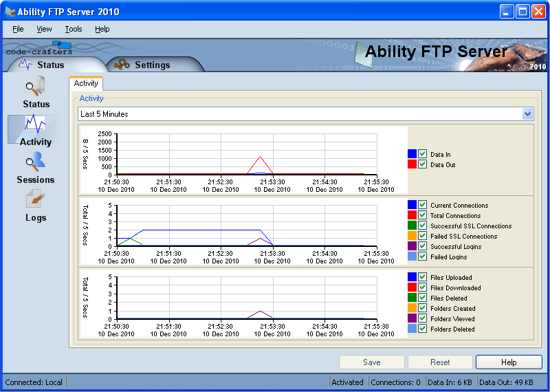Click the orange Failed SSL Connections swatch
This screenshot has height=392, width=550.
(x=412, y=236)
